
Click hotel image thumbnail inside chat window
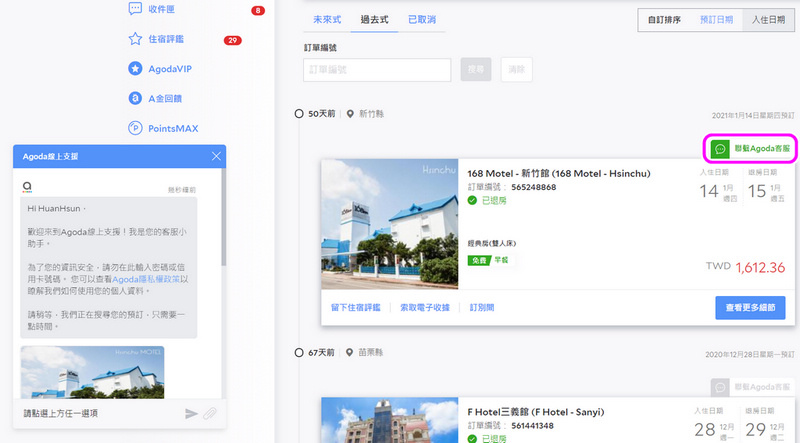[92, 372]
